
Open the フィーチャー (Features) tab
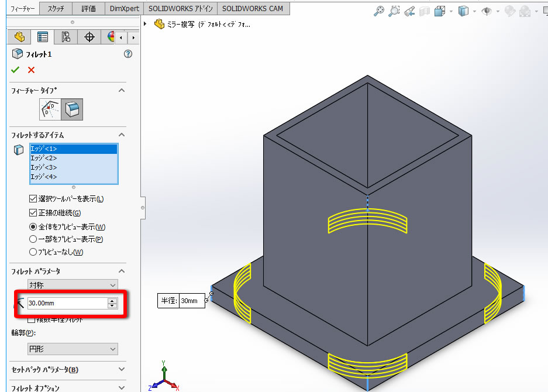(x=23, y=8)
